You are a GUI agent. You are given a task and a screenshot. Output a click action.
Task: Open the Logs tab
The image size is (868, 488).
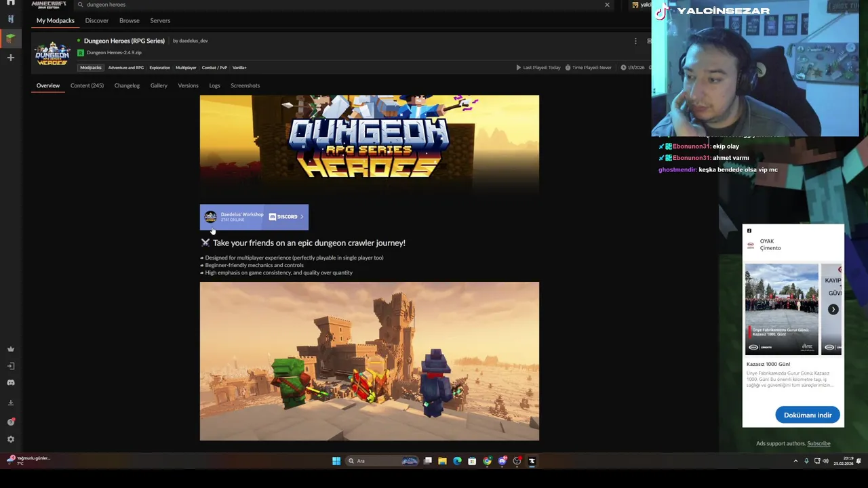[214, 85]
